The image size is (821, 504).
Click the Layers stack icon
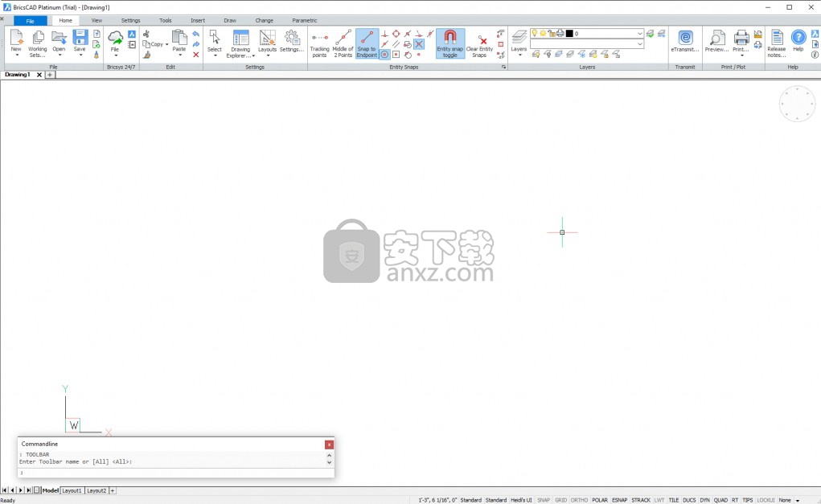click(519, 37)
